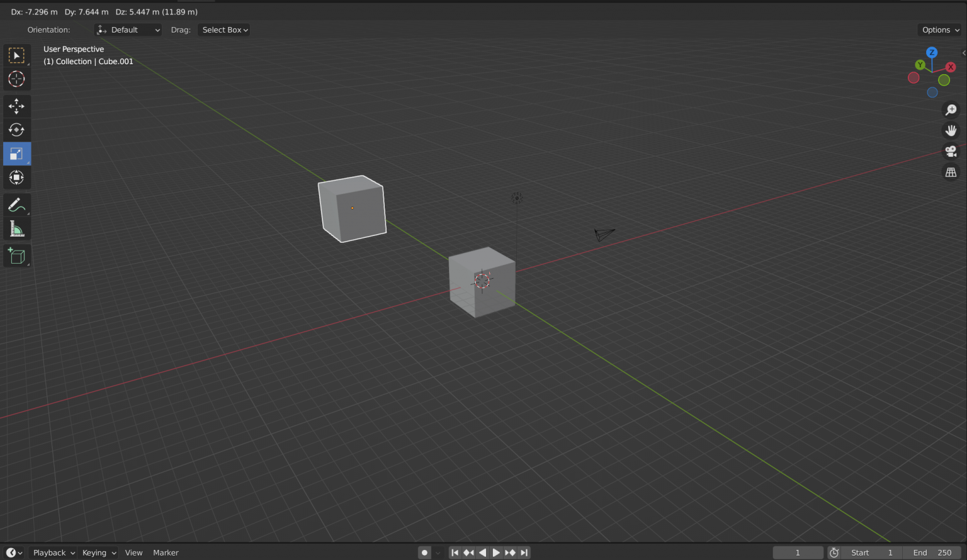
Task: Pick the Annotate tool
Action: pos(16,204)
